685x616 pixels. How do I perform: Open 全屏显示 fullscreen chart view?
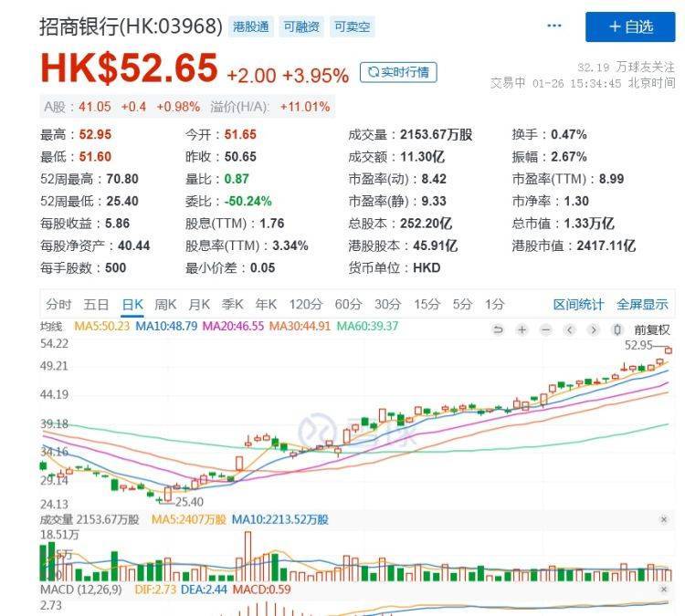pyautogui.click(x=642, y=304)
